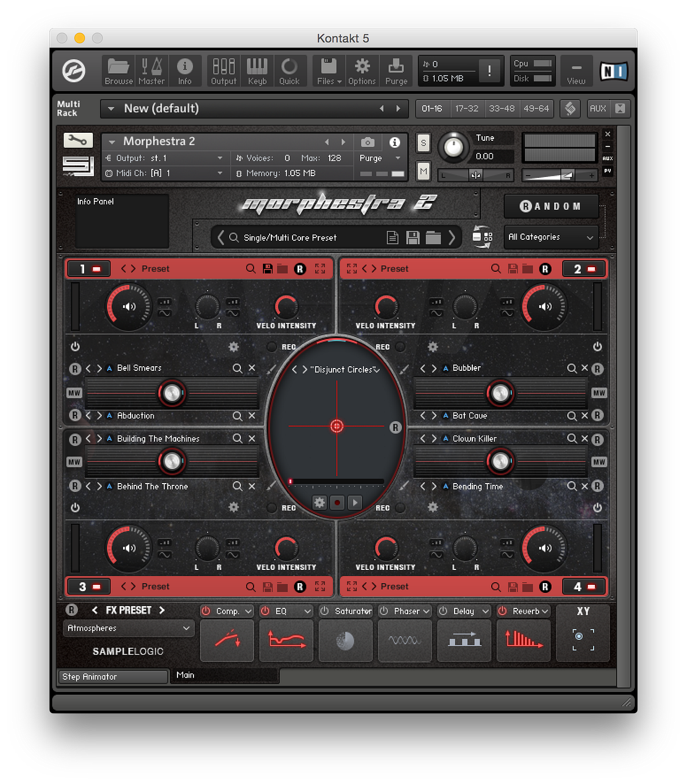Click the RANDOM button

tap(551, 206)
